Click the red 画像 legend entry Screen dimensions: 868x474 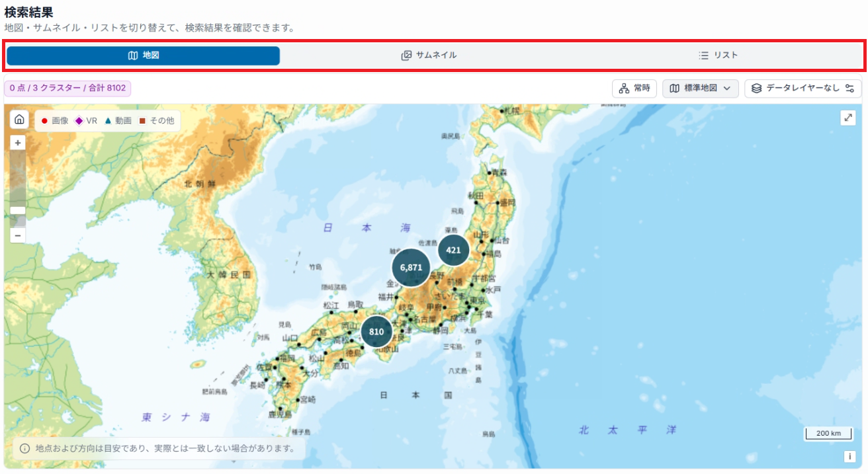coord(55,121)
